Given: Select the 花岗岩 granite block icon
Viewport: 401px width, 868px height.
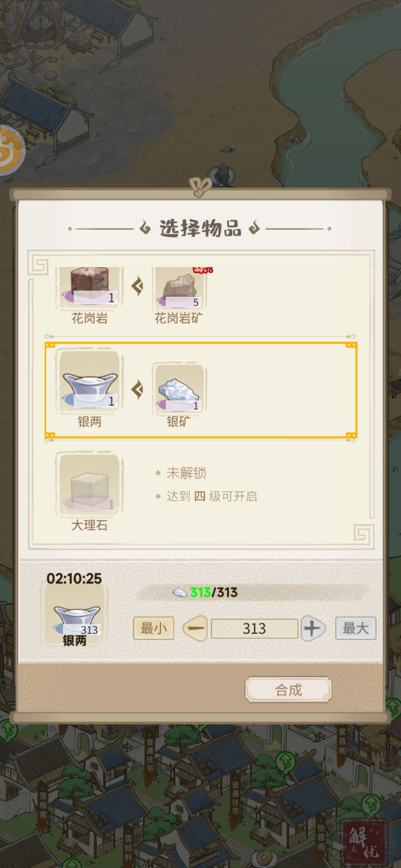Looking at the screenshot, I should [89, 288].
